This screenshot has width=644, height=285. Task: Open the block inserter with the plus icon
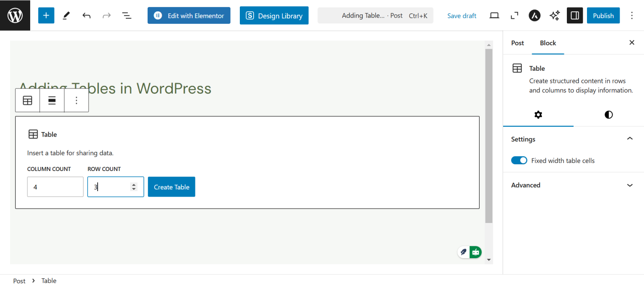click(x=46, y=16)
